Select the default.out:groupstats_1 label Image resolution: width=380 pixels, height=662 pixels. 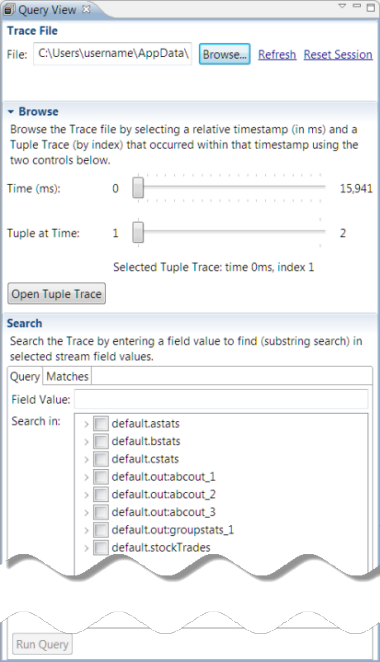(173, 530)
